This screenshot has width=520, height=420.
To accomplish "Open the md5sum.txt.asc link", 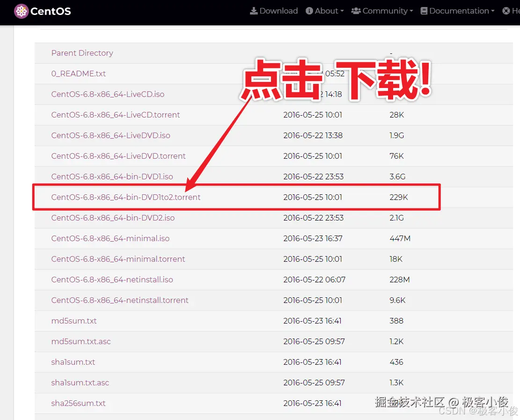I will (x=81, y=341).
